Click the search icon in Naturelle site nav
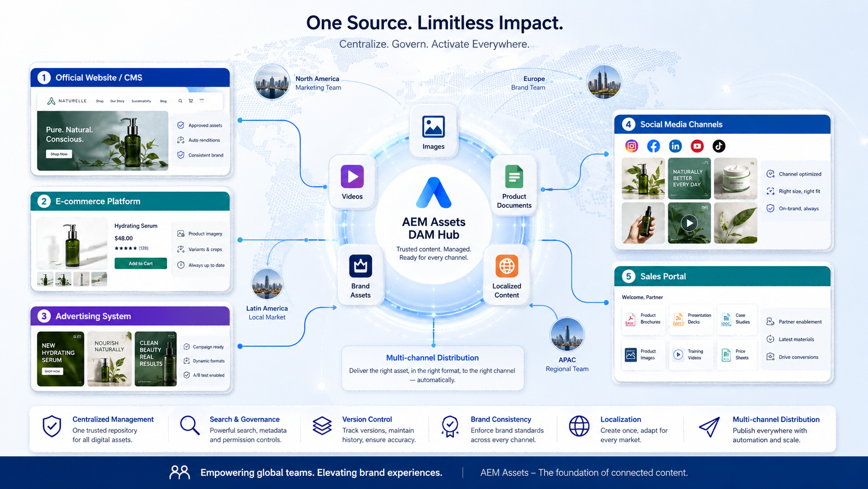This screenshot has width=868, height=489. coord(180,101)
